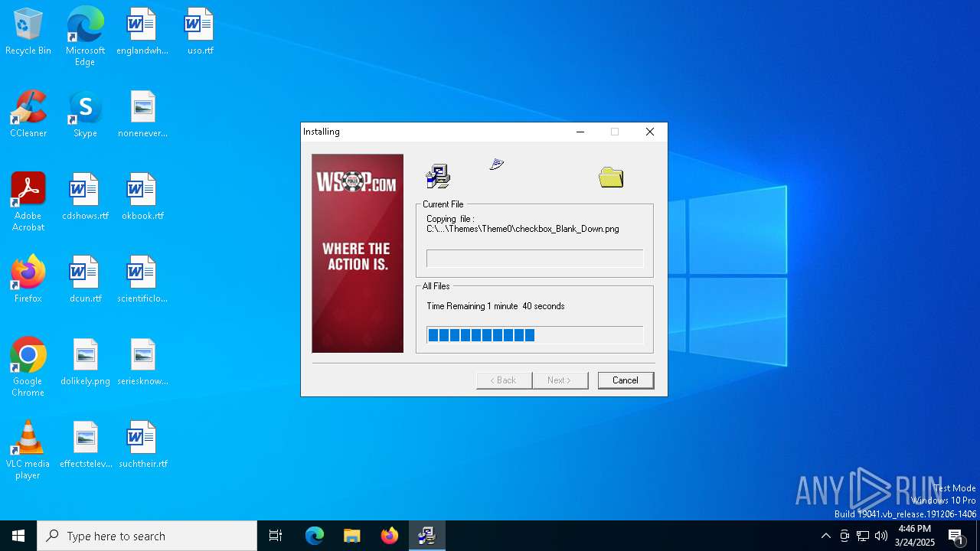980x551 pixels.
Task: Click the WSOP.com banner image
Action: coord(358,253)
